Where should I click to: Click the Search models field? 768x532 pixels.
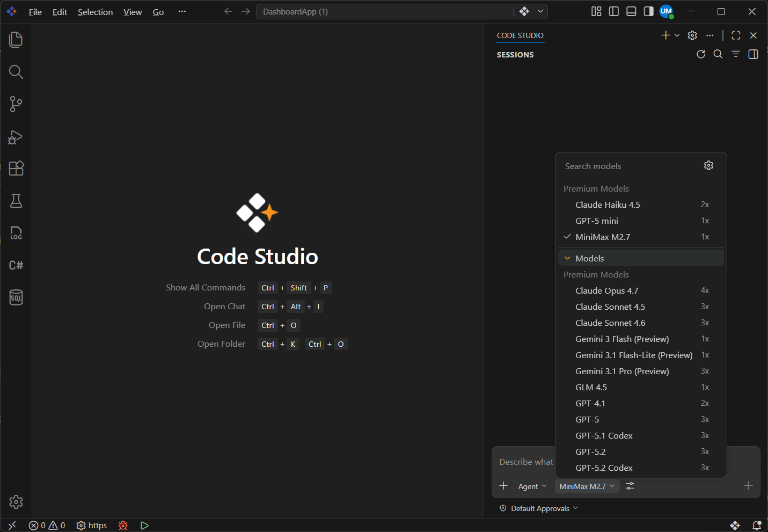coord(631,166)
